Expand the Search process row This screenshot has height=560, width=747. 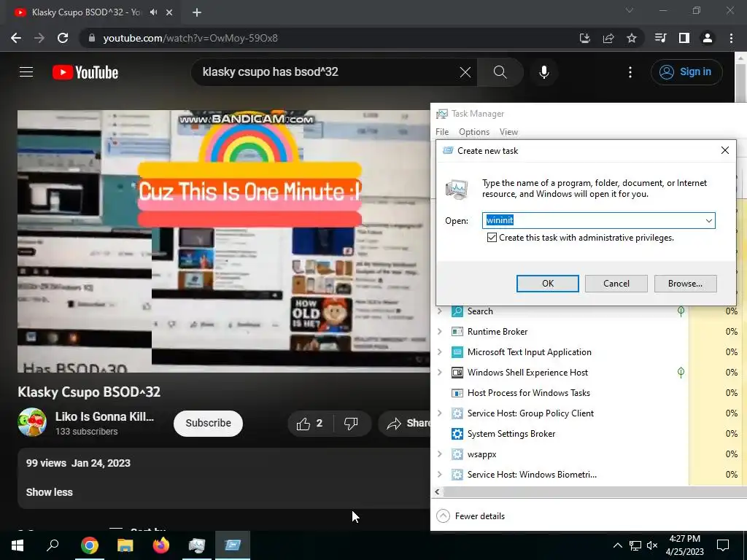pyautogui.click(x=440, y=311)
